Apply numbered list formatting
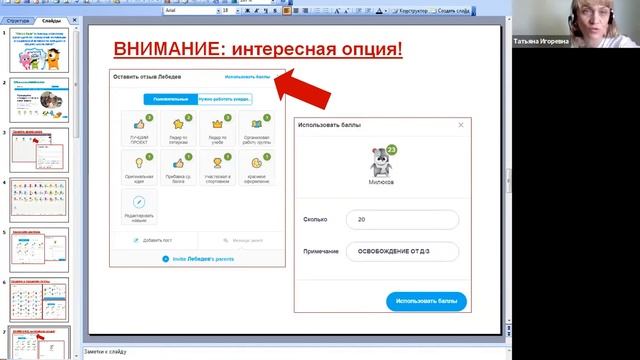The image size is (640, 360). pos(317,11)
